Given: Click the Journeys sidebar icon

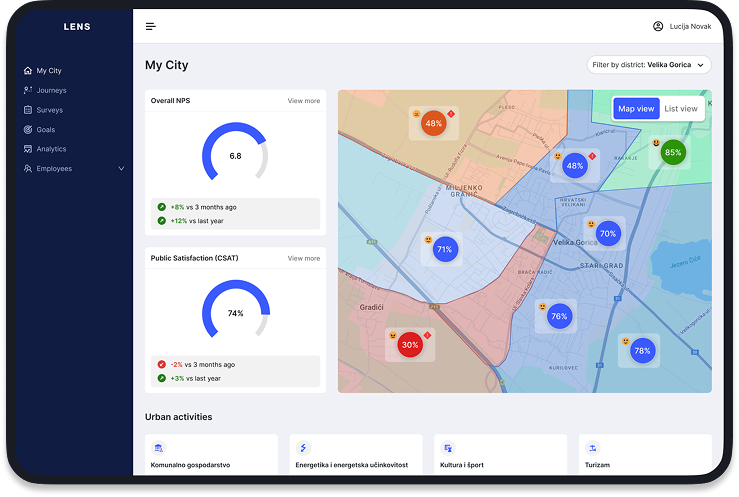Looking at the screenshot, I should tap(28, 91).
